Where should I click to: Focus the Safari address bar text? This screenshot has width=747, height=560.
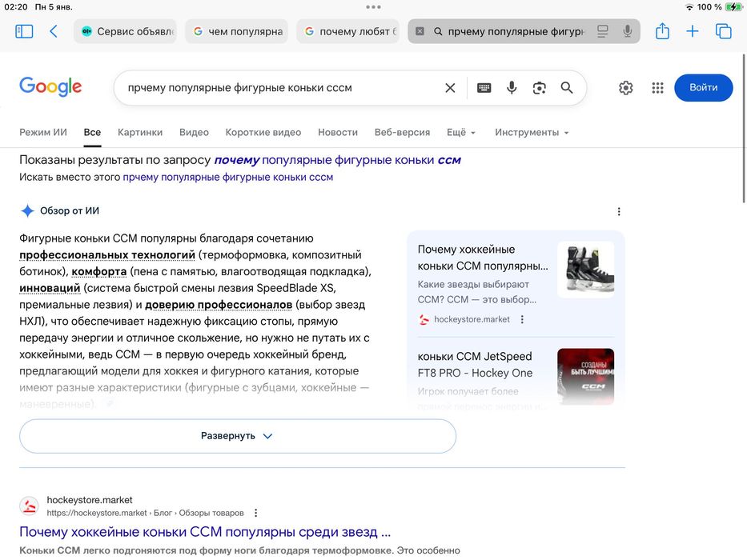516,31
